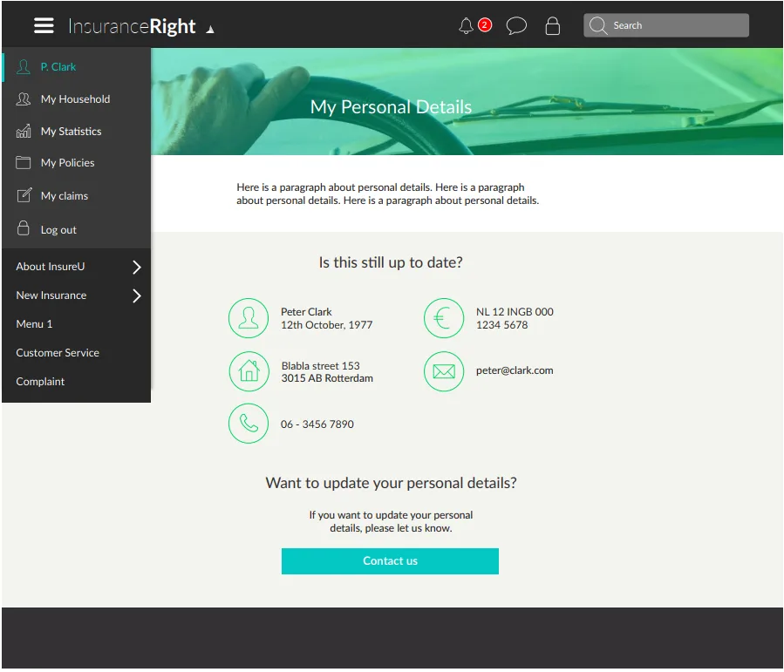Open Menu 1 in the sidebar

34,324
